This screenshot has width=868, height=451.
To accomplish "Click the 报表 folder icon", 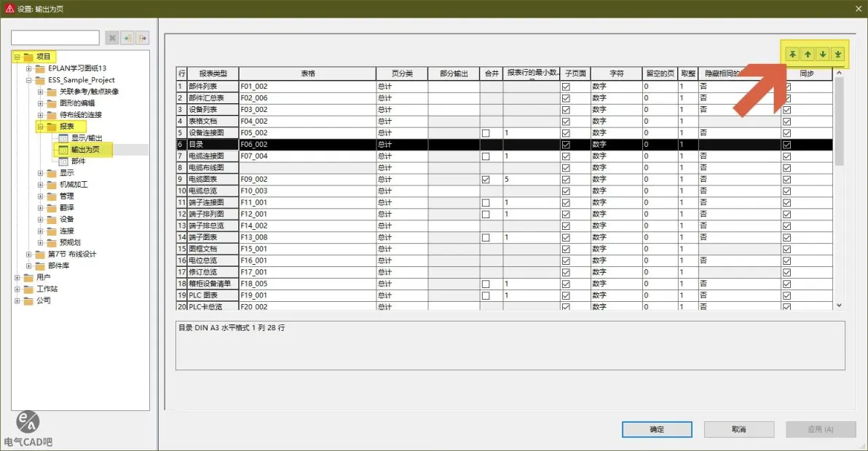I will pyautogui.click(x=52, y=127).
